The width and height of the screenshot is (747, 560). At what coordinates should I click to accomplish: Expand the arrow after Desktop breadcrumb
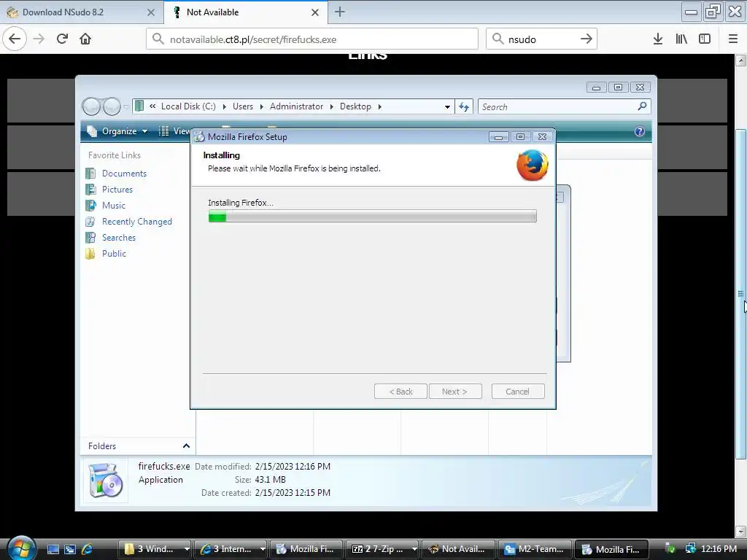[x=379, y=106]
